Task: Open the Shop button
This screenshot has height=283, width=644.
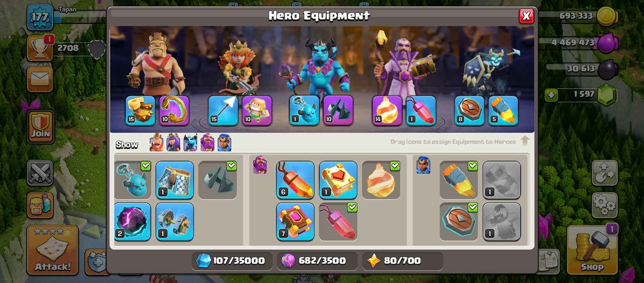Action: tap(592, 250)
